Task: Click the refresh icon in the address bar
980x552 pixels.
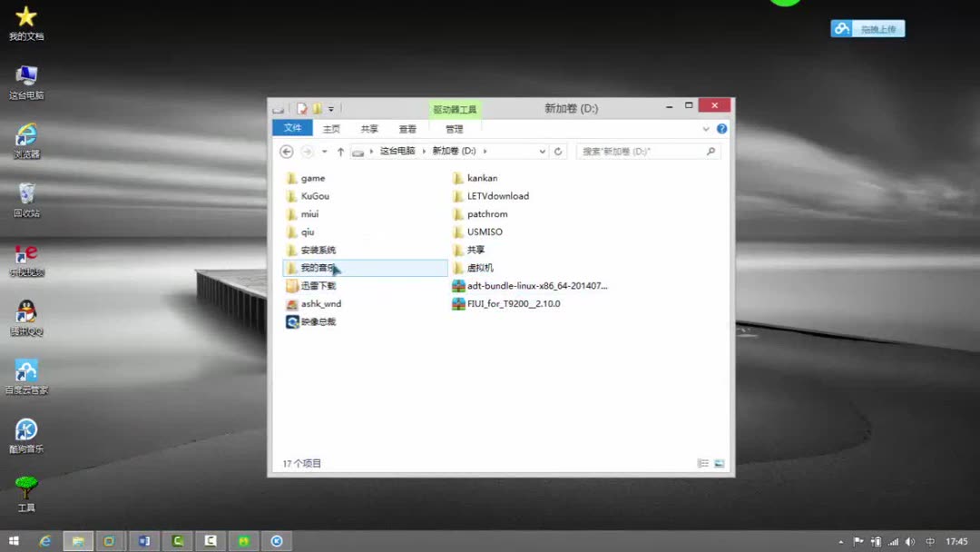Action: coord(557,151)
